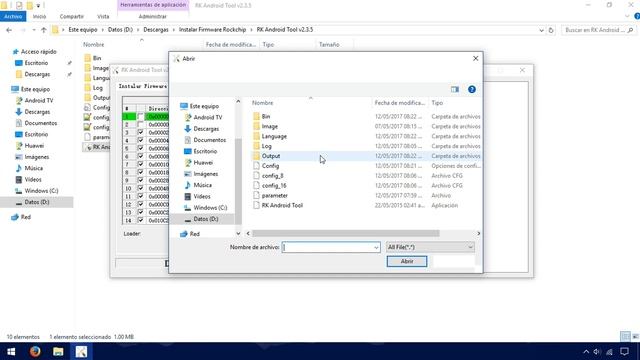
Task: Click the volume icon in system tray
Action: coord(597,351)
